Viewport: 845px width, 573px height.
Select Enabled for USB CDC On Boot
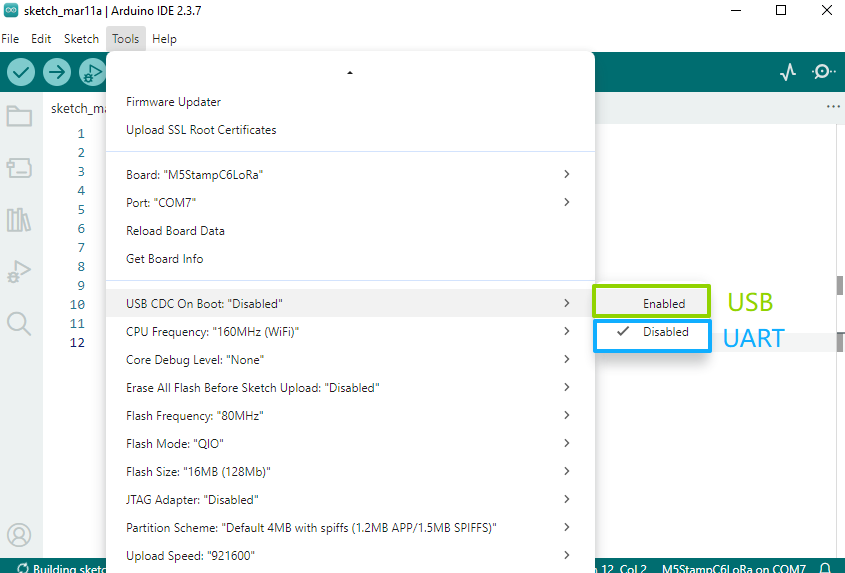tap(663, 303)
